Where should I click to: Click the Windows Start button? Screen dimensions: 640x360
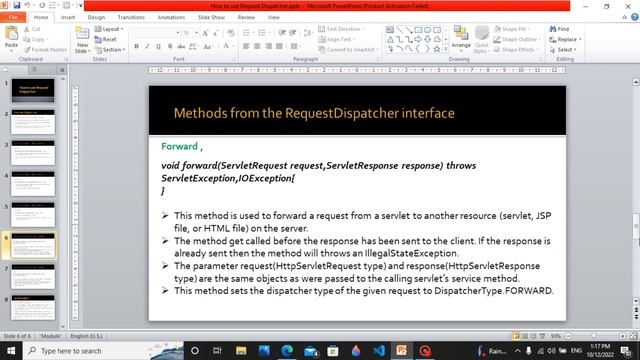(x=11, y=351)
